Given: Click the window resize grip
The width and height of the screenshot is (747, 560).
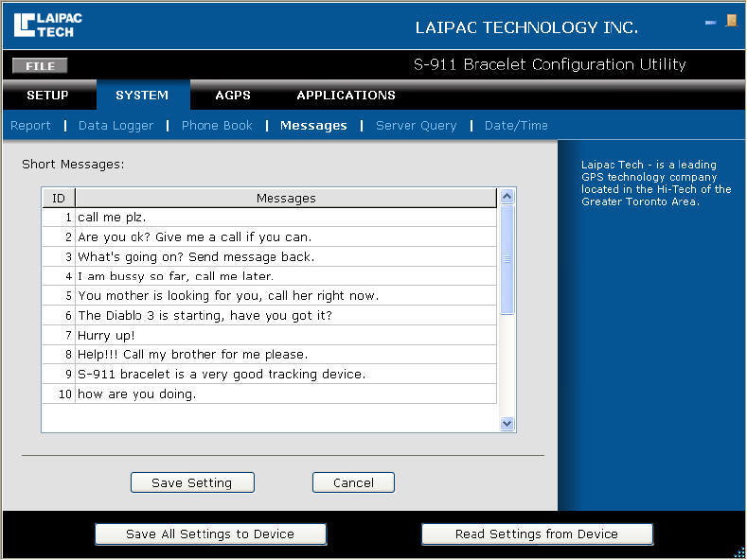Looking at the screenshot, I should click(738, 551).
